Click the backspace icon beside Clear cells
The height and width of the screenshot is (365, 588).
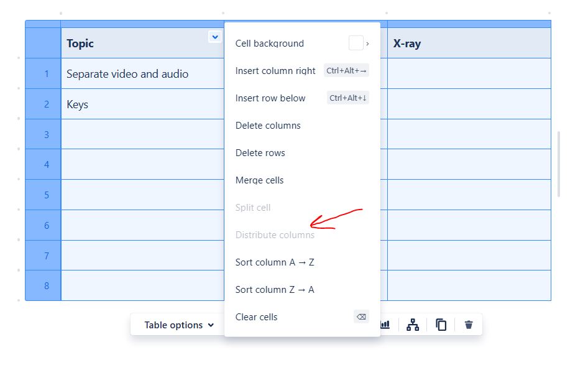coord(361,316)
